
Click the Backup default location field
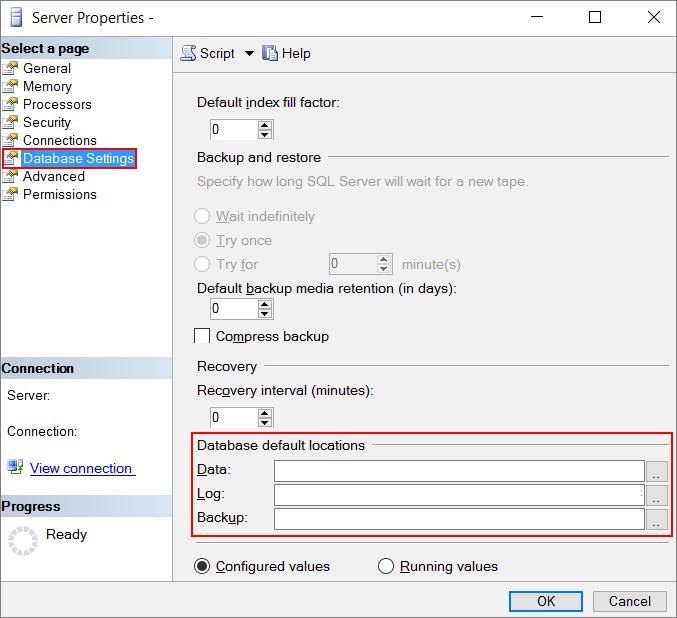[x=459, y=519]
